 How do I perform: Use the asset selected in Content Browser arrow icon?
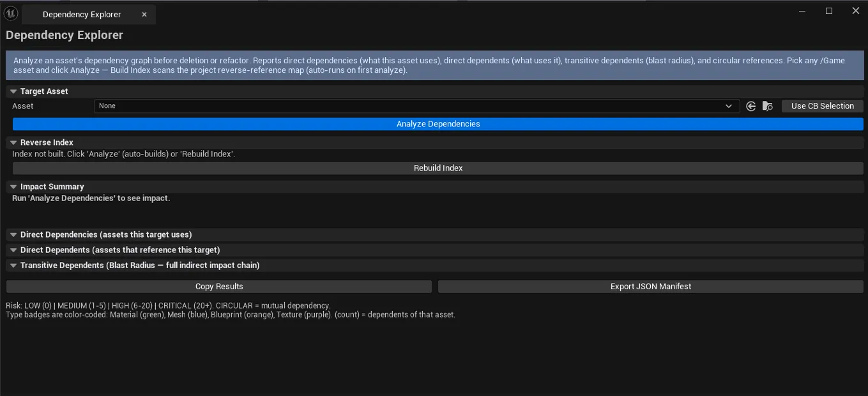tap(751, 106)
